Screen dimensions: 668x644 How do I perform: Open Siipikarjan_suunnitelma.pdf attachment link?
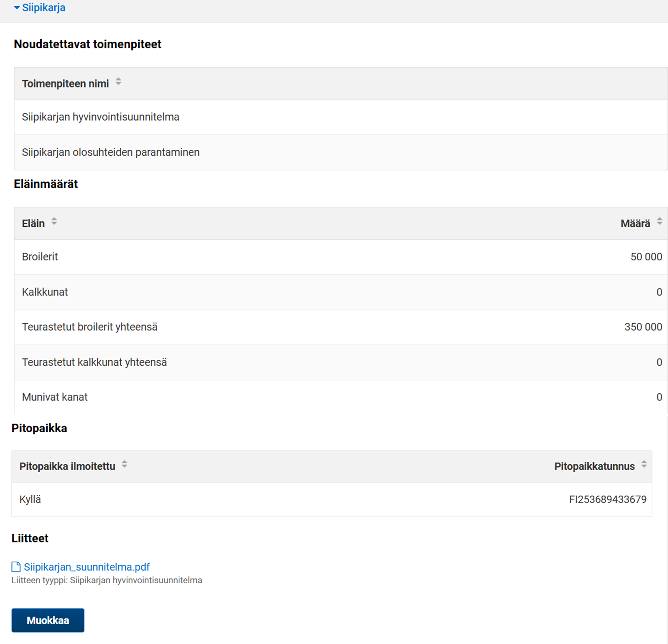(x=87, y=567)
